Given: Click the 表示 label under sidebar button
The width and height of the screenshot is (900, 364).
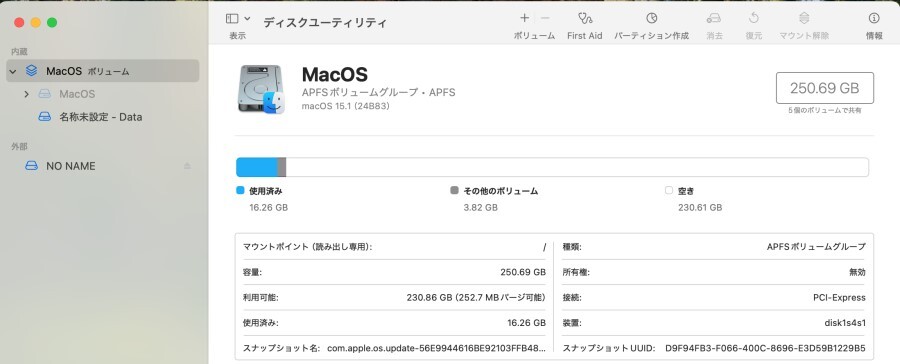Looking at the screenshot, I should (238, 36).
